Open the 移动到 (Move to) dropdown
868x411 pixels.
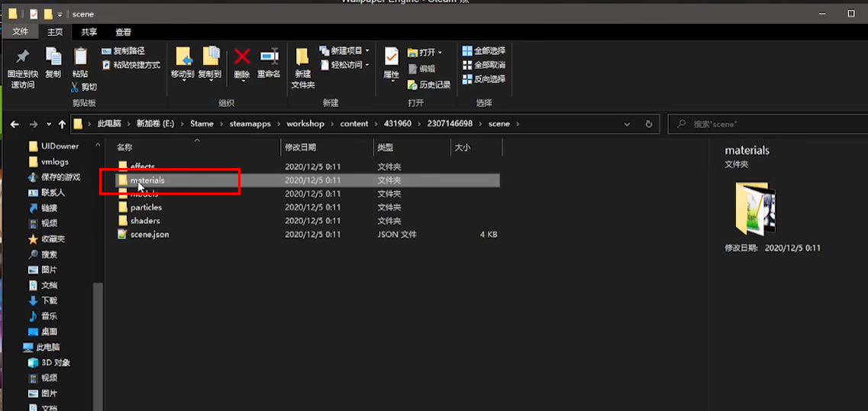tap(182, 75)
